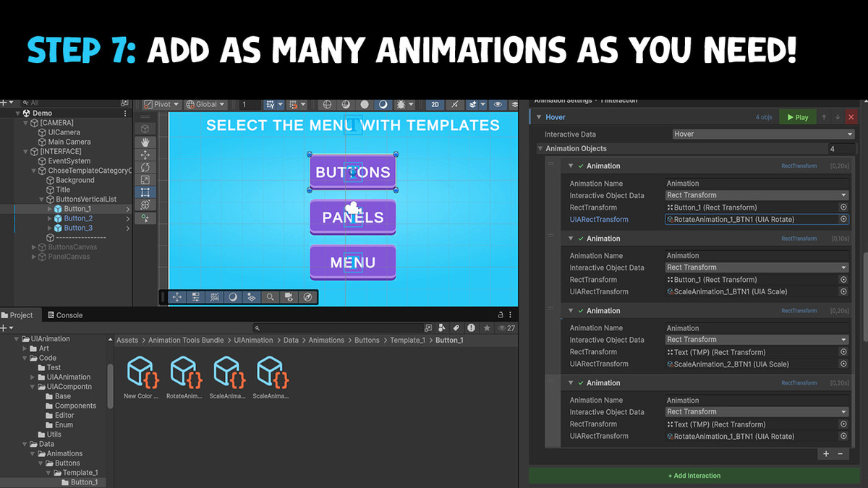868x488 pixels.
Task: Open object picker for ScaleAnimation_1_BTN1 field
Action: pyautogui.click(x=843, y=291)
